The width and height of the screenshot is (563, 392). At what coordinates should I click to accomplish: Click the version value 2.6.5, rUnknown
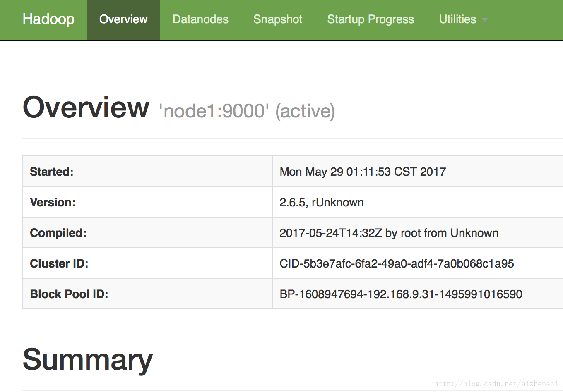point(322,202)
